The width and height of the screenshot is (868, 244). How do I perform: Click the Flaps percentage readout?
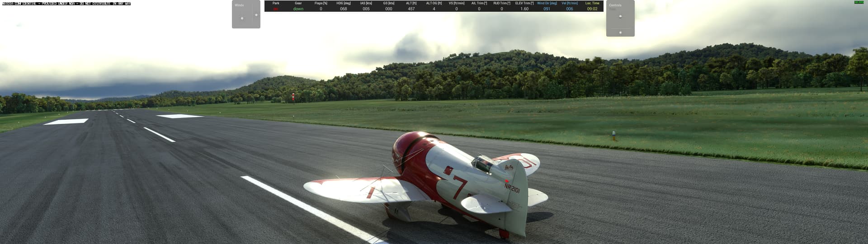pyautogui.click(x=321, y=9)
